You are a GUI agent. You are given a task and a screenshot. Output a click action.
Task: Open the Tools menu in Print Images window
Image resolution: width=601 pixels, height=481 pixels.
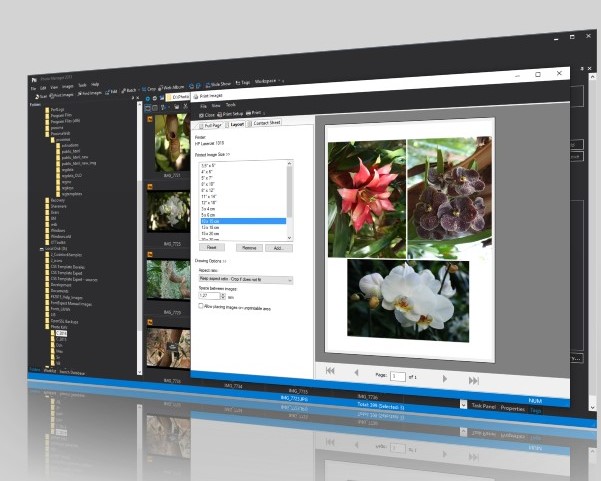[230, 105]
